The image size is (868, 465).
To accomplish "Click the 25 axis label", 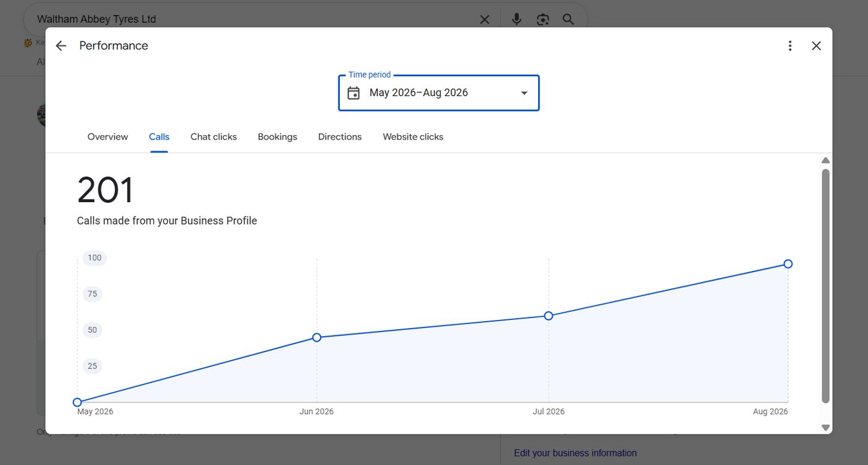I will [92, 366].
